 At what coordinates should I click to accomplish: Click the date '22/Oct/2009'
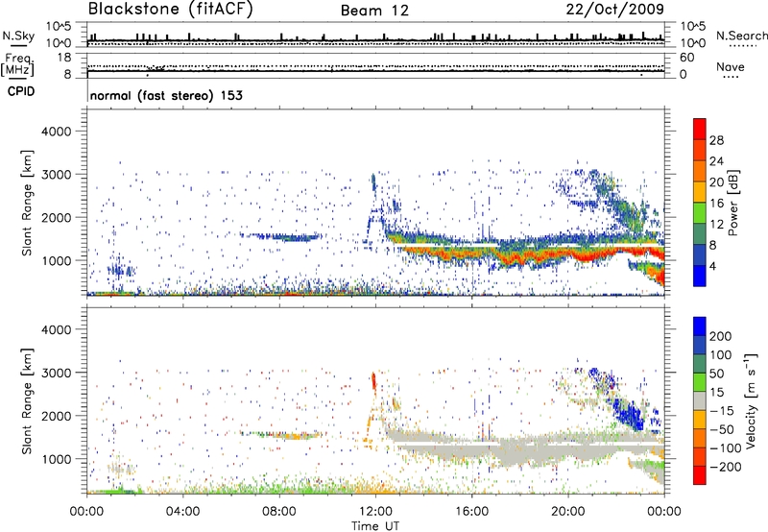point(615,10)
